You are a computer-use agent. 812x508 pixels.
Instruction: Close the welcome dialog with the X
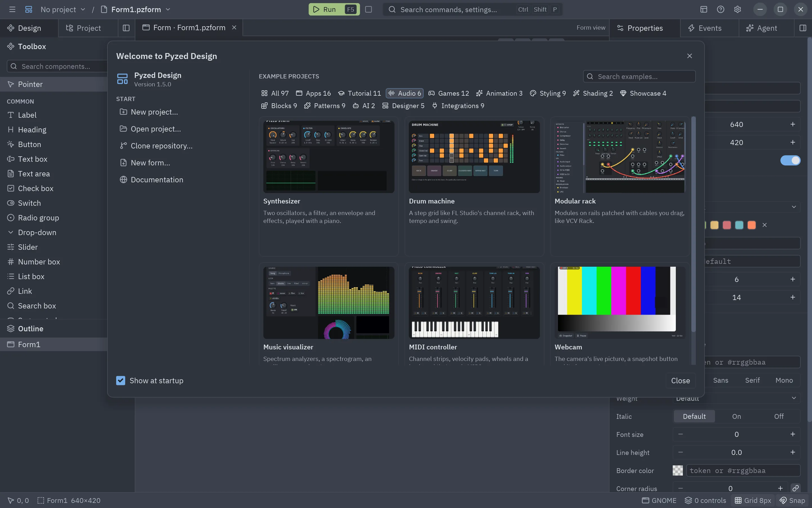pyautogui.click(x=690, y=56)
